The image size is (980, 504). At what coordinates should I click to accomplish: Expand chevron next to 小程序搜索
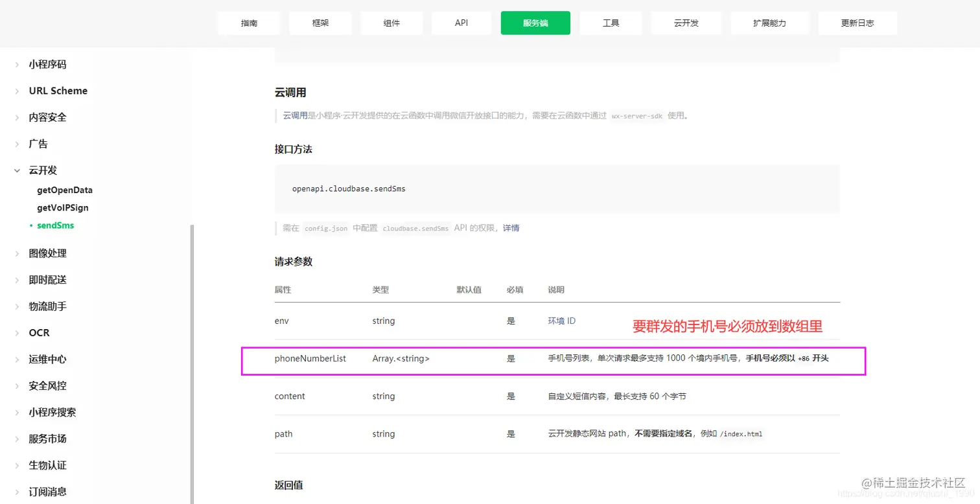tap(17, 413)
